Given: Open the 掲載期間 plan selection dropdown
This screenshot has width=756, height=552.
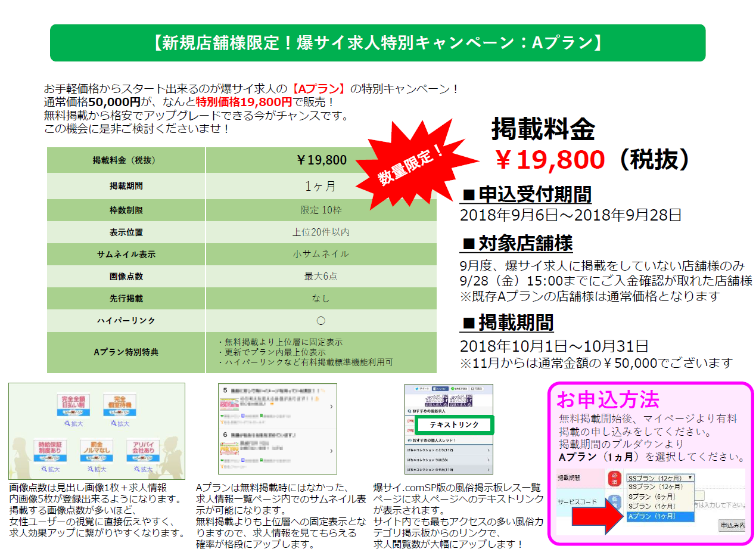Looking at the screenshot, I should tap(660, 479).
